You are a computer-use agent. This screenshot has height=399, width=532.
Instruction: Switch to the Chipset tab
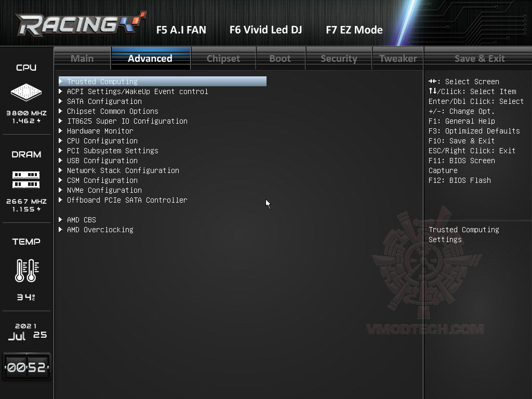pos(223,58)
